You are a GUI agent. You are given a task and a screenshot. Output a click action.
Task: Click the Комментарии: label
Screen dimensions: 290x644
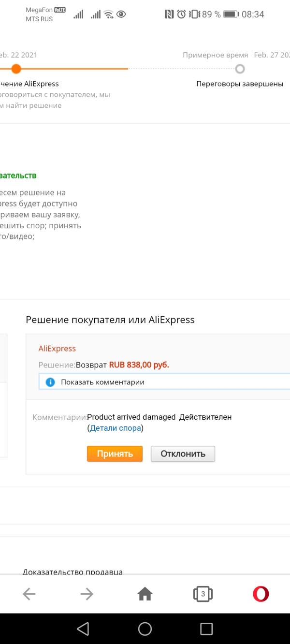(59, 417)
